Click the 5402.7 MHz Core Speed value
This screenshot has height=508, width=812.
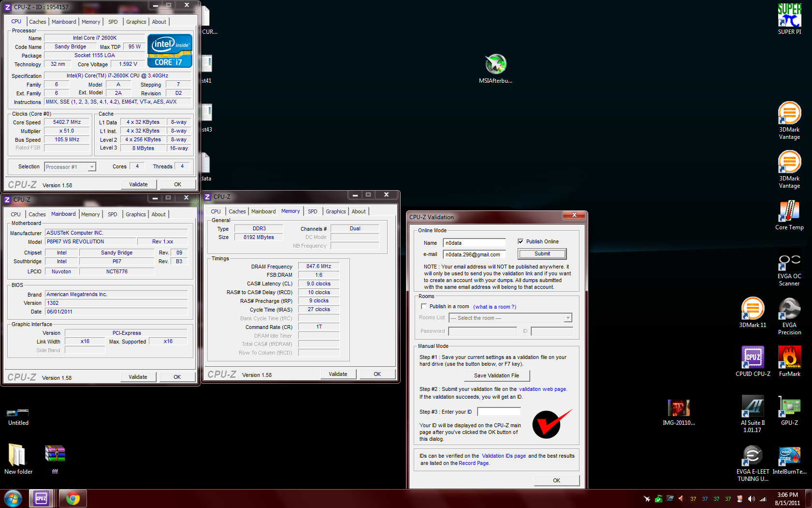(67, 122)
